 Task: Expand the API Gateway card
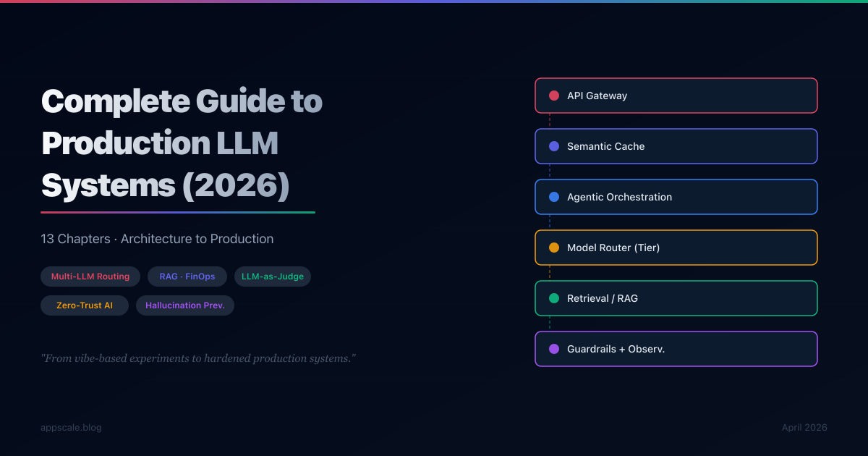point(676,95)
